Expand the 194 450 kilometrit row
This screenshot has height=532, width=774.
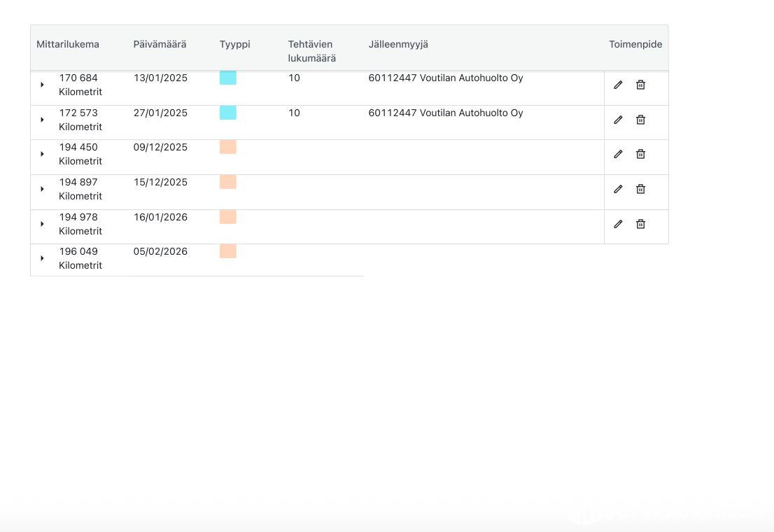pos(42,154)
